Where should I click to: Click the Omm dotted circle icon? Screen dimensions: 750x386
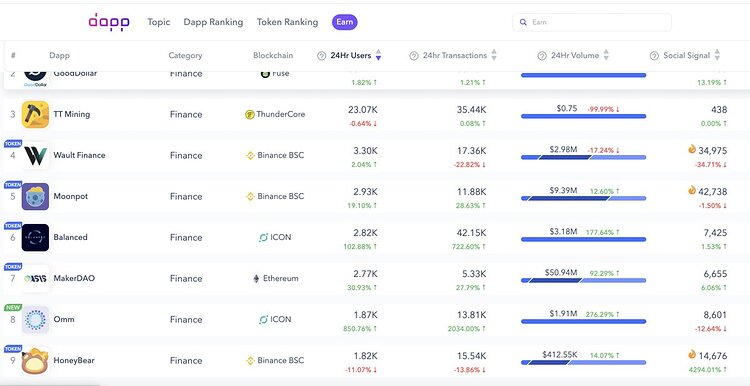pyautogui.click(x=35, y=320)
